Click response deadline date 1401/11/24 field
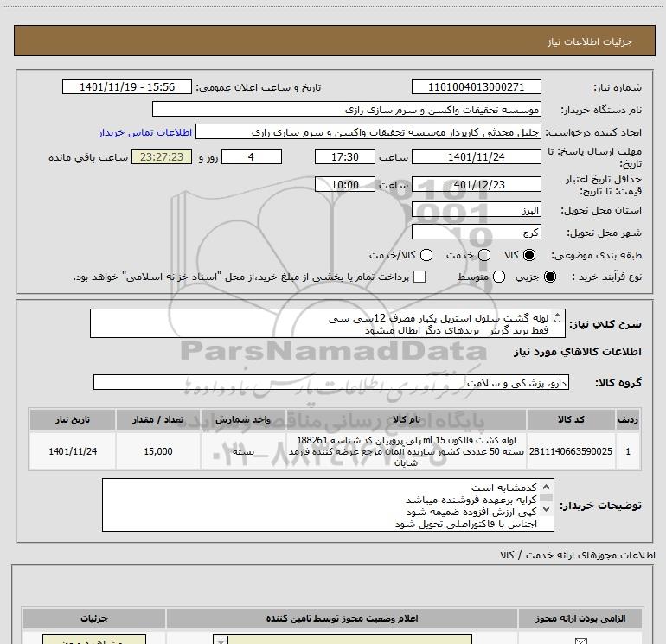 tap(476, 157)
